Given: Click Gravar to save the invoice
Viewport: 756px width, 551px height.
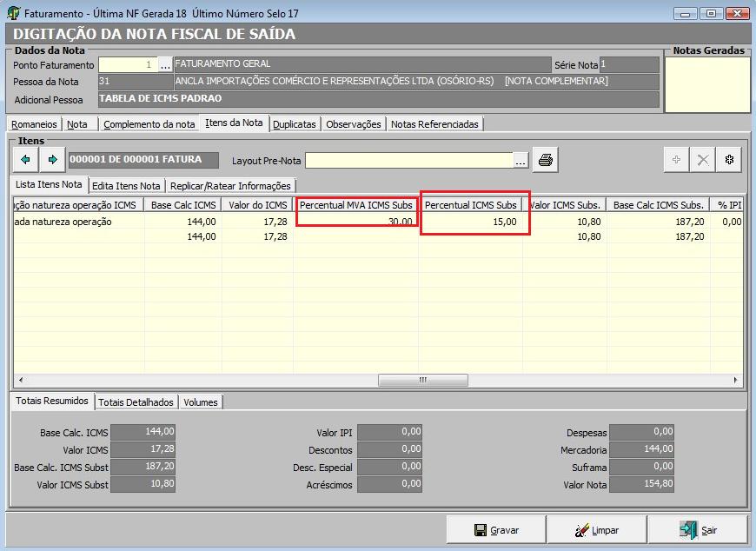Looking at the screenshot, I should [x=496, y=530].
